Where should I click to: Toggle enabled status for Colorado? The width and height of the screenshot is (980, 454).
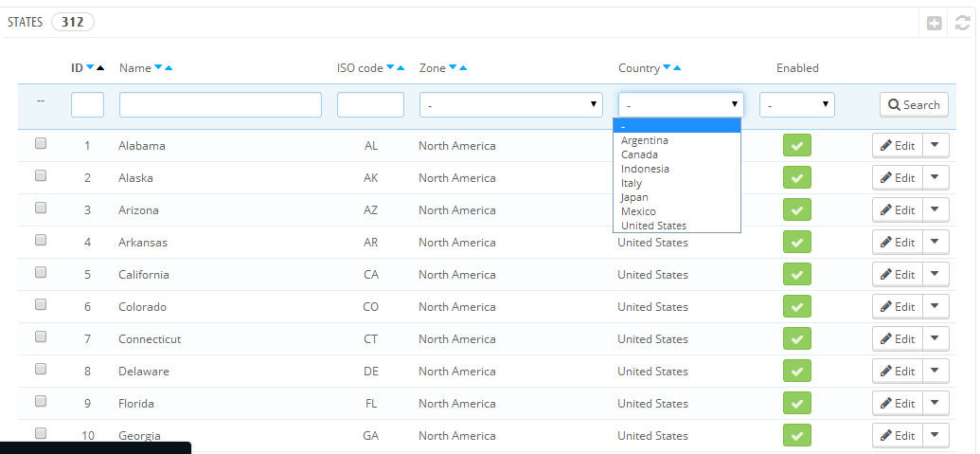click(x=797, y=307)
